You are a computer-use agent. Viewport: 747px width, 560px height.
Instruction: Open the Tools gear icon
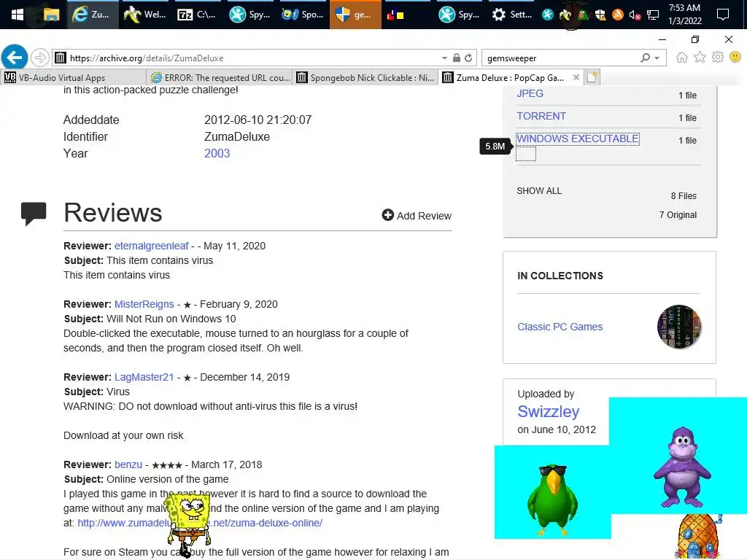tap(718, 58)
